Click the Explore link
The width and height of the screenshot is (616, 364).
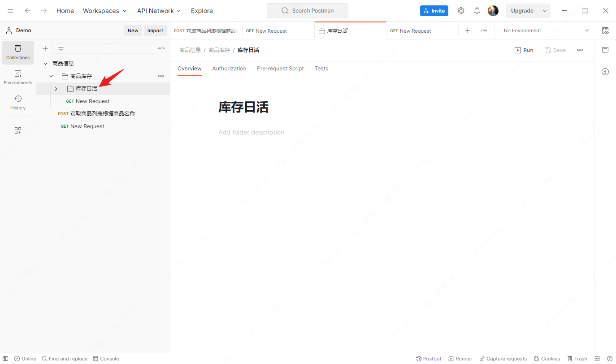point(202,11)
